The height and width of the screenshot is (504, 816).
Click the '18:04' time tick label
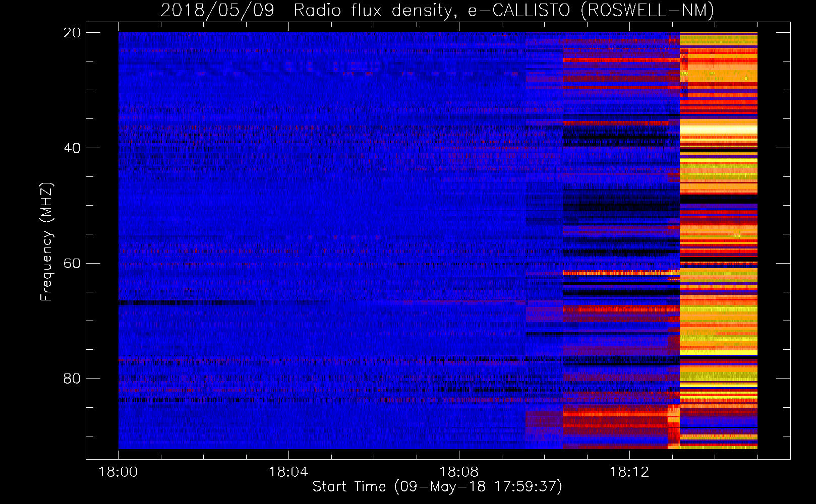tap(288, 472)
